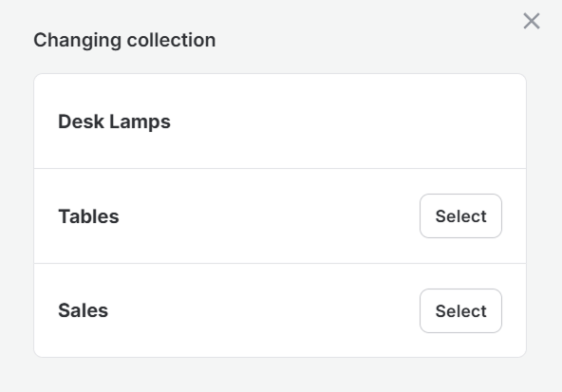Click the Sales collection name
Image resolution: width=562 pixels, height=392 pixels.
point(84,310)
